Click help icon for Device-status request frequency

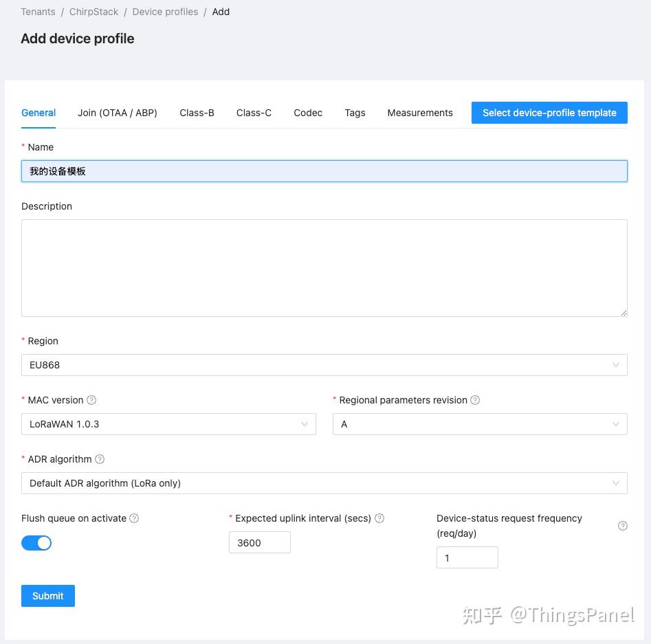622,526
